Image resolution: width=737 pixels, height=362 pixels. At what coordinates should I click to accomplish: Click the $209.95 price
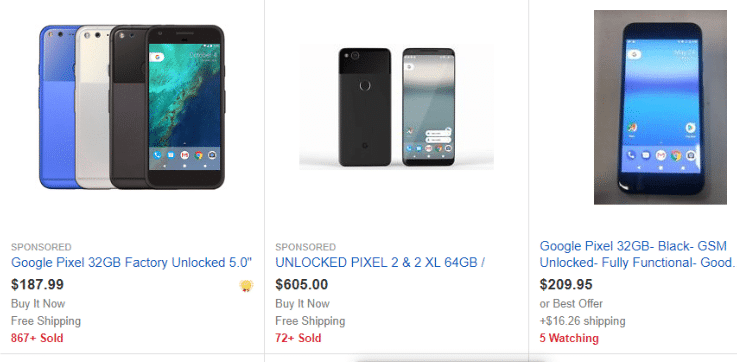[x=566, y=284]
